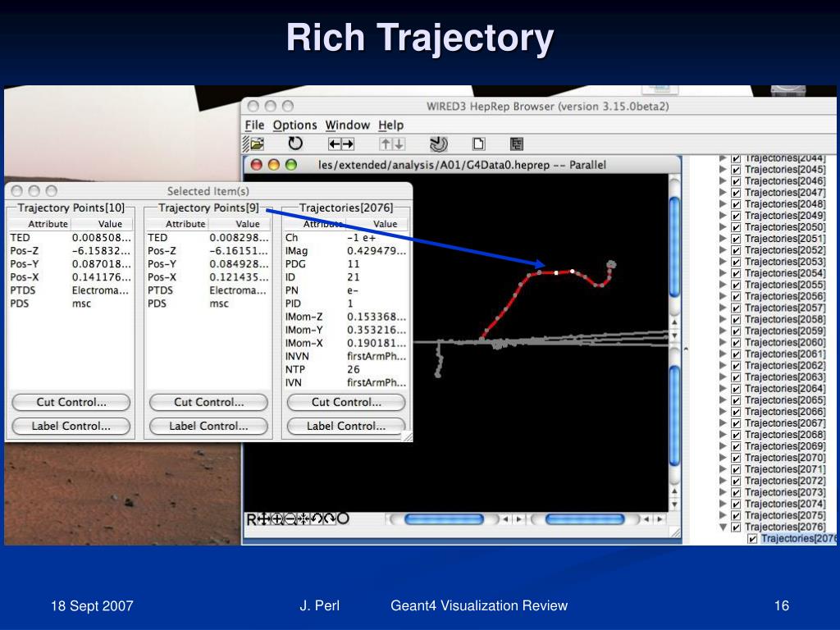This screenshot has width=840, height=630.
Task: Click the circular reload arrow toolbar icon
Action: [295, 144]
